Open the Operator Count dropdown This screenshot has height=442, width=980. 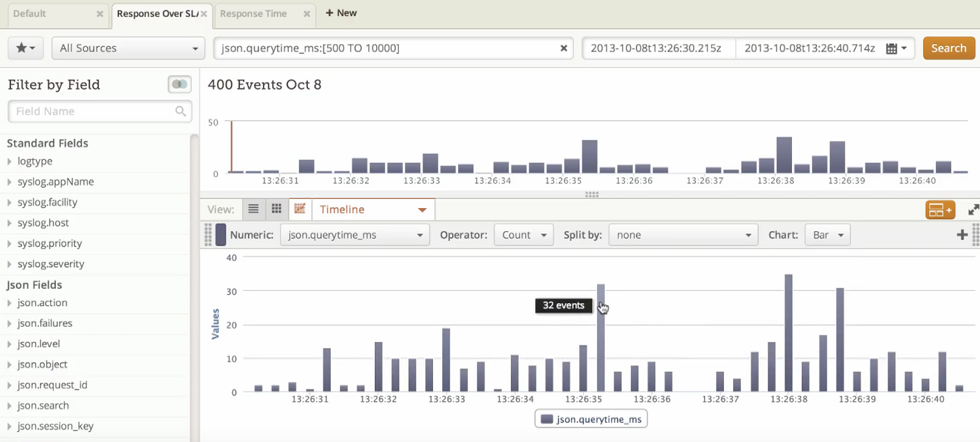coord(524,235)
